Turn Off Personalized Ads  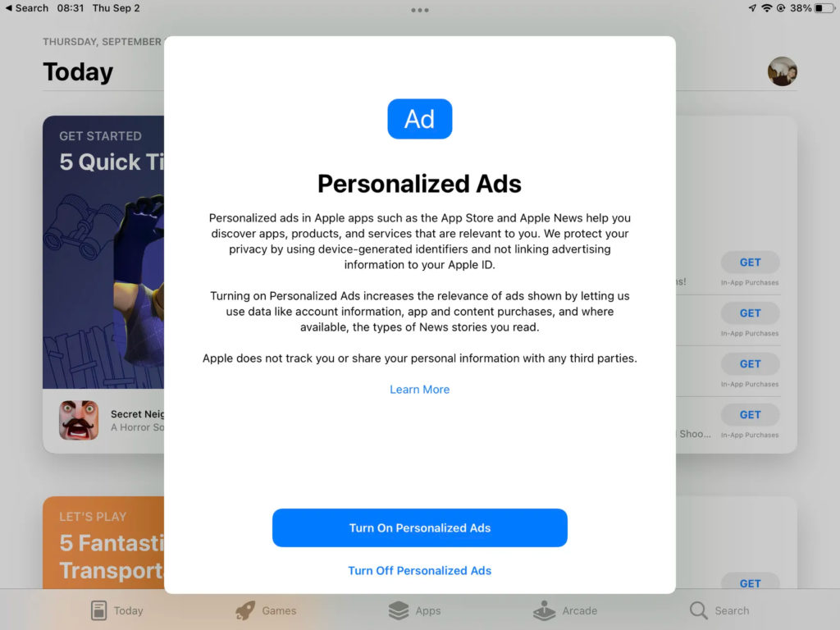[419, 571]
